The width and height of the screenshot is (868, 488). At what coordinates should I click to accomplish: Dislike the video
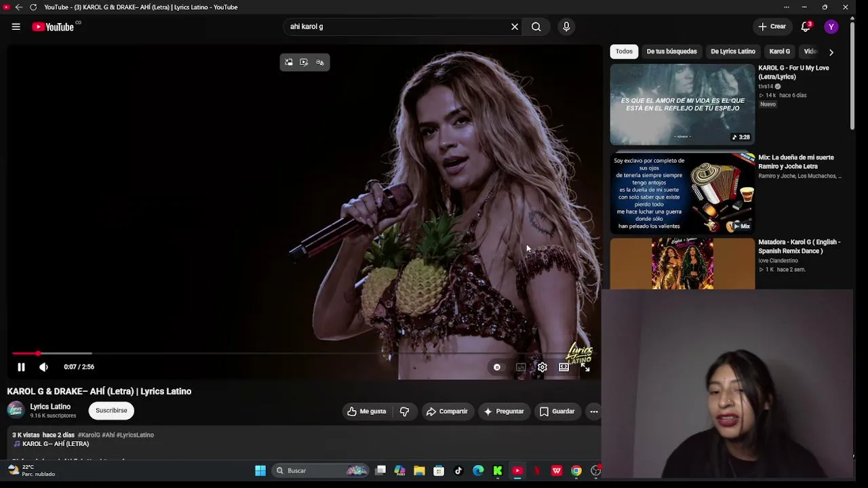click(404, 411)
